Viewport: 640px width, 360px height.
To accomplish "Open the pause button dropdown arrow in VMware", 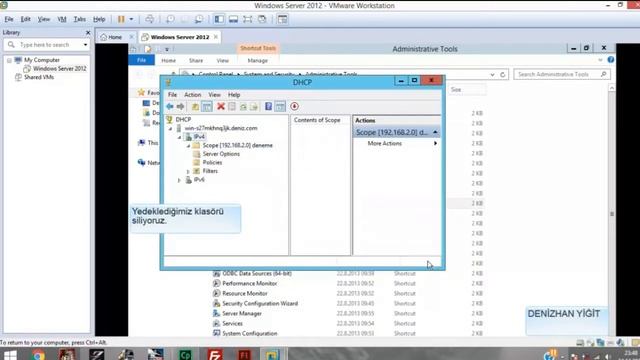I will tap(131, 19).
